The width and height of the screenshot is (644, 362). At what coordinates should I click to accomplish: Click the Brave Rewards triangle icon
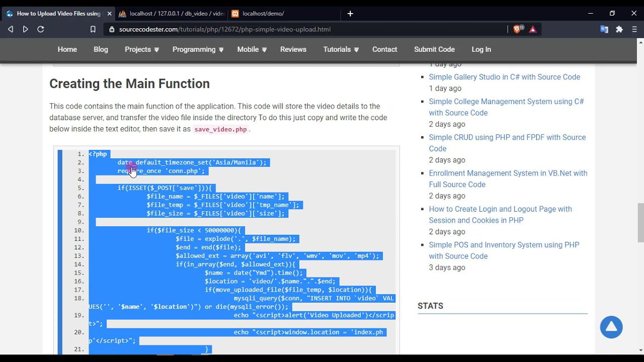pyautogui.click(x=533, y=29)
